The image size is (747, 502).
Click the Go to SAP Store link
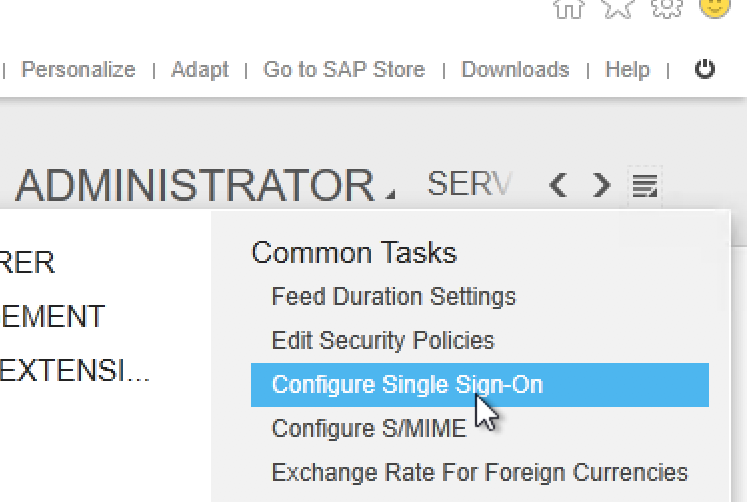click(344, 70)
